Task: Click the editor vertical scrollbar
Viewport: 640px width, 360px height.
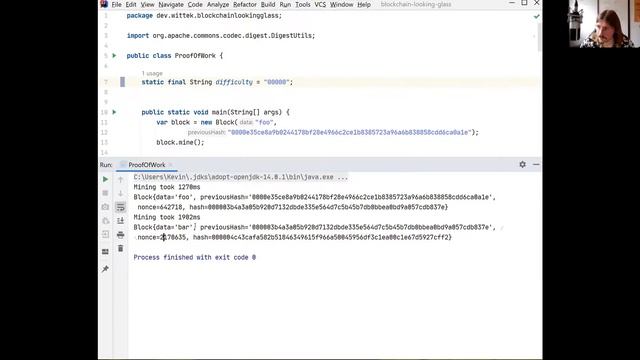Action: pyautogui.click(x=540, y=38)
